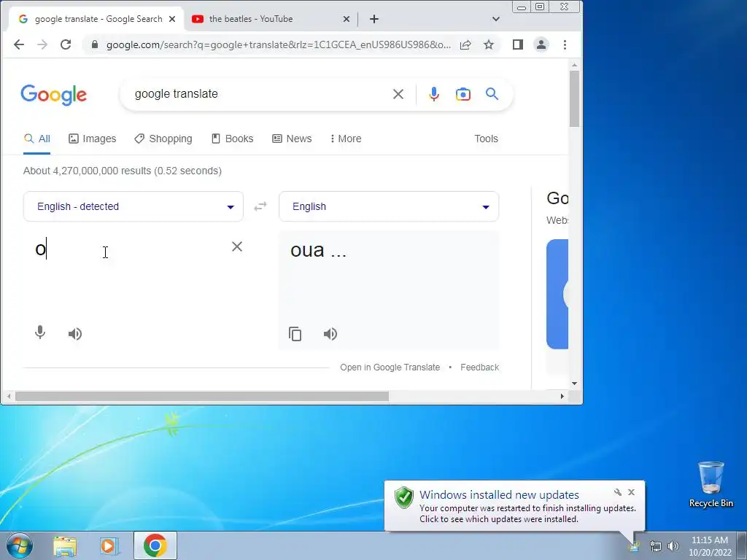This screenshot has width=747, height=560.
Task: Submit search with the magnifier icon
Action: (492, 94)
